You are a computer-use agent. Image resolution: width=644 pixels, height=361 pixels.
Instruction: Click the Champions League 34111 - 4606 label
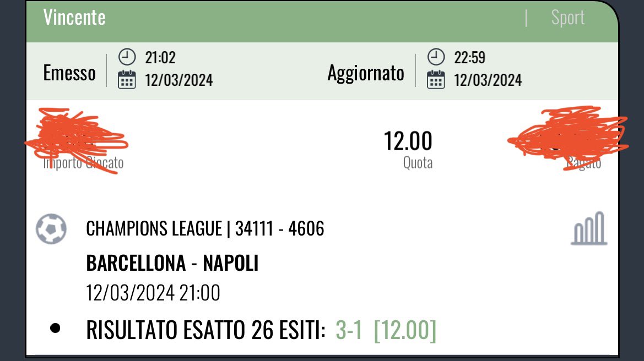point(205,228)
